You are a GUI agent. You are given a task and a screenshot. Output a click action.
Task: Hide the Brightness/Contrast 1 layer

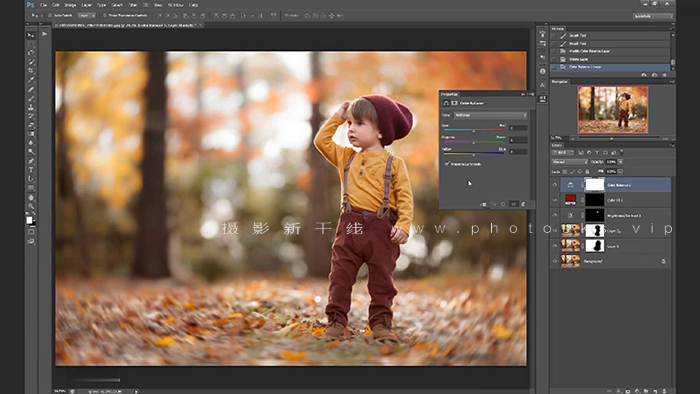[555, 215]
